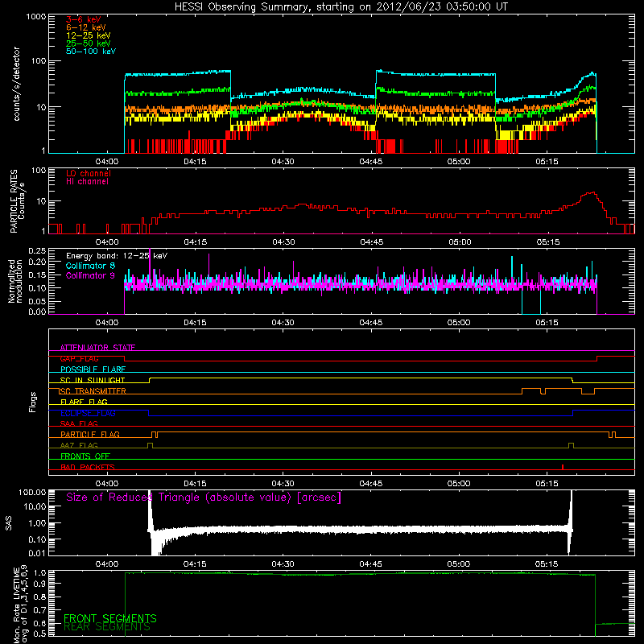Click the SAS axis label
Image resolution: width=644 pixels, height=644 pixels.
[x=9, y=523]
